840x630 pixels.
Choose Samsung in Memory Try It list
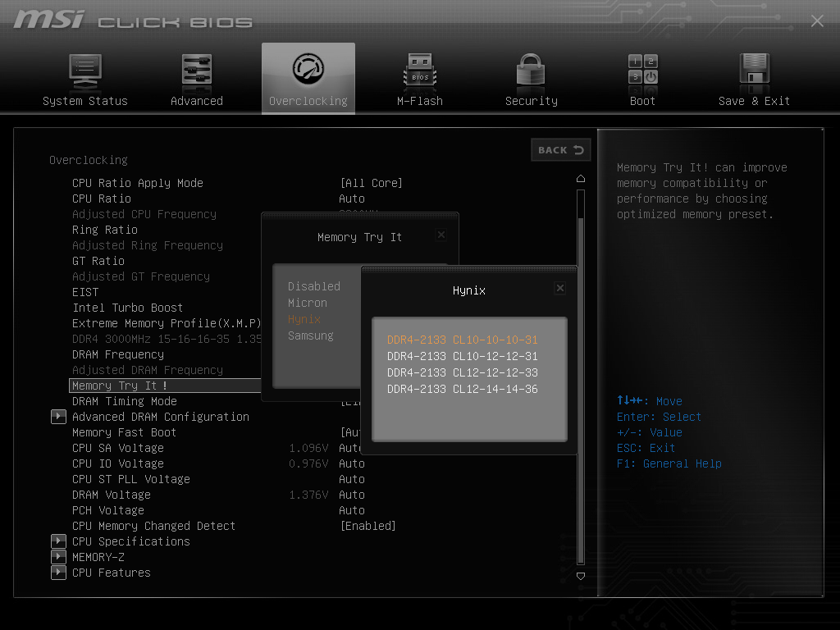click(311, 336)
